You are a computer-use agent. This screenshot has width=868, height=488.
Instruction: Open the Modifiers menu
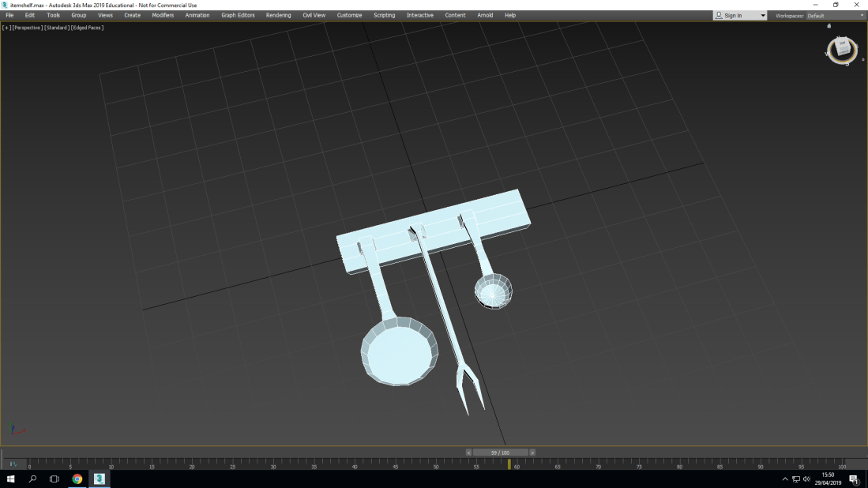tap(162, 14)
